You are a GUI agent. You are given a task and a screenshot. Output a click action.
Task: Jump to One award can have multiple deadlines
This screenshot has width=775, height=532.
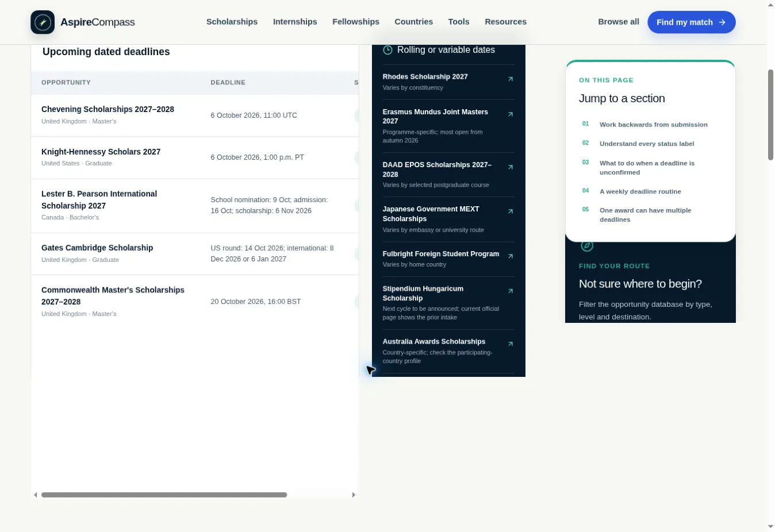click(646, 215)
